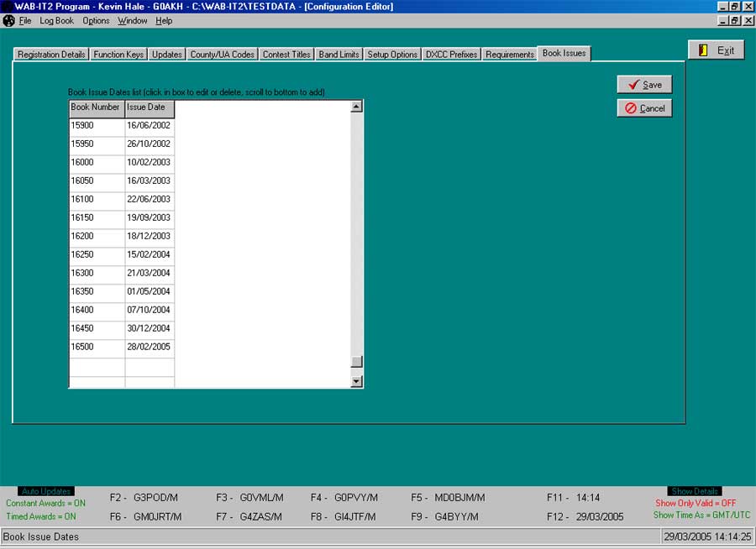756x549 pixels.
Task: Switch to the DXCC Prefixes tab
Action: 451,53
